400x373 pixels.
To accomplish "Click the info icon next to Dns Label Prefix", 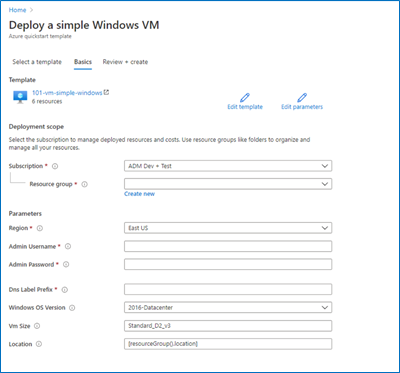I will click(65, 290).
